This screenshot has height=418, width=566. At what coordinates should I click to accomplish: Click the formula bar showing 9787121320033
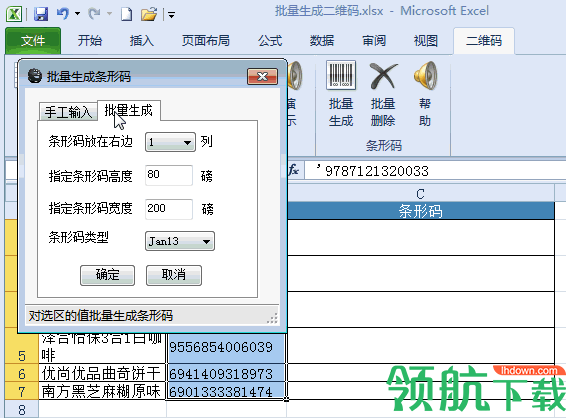pyautogui.click(x=435, y=170)
